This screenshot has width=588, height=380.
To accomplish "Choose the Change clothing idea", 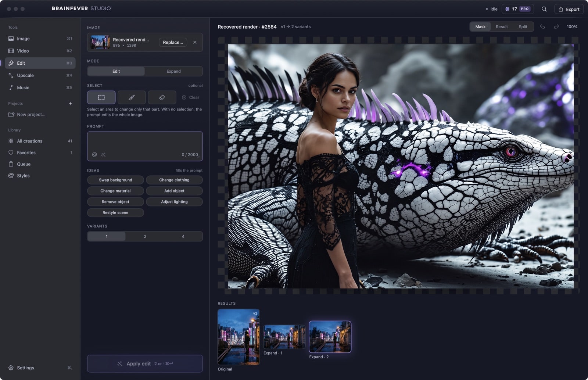I will pyautogui.click(x=174, y=180).
